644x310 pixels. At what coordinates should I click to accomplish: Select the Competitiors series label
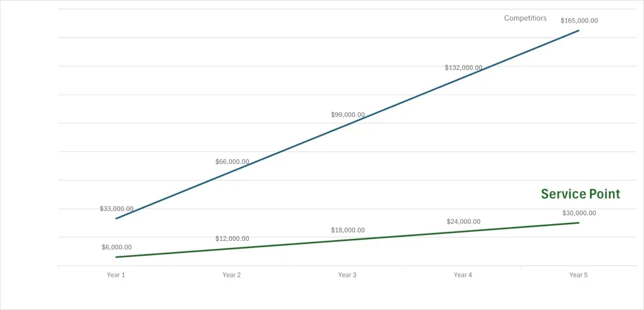tap(525, 18)
